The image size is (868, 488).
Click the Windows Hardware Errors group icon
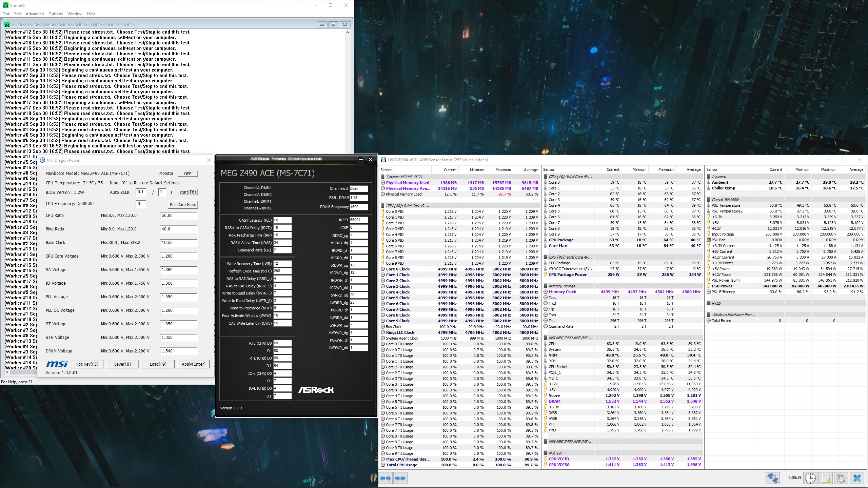709,315
